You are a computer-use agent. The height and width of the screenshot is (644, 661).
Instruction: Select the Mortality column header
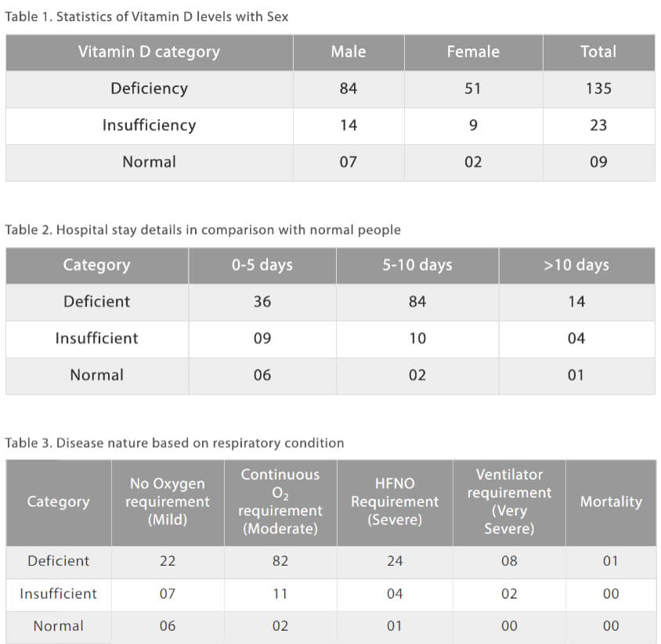[611, 501]
